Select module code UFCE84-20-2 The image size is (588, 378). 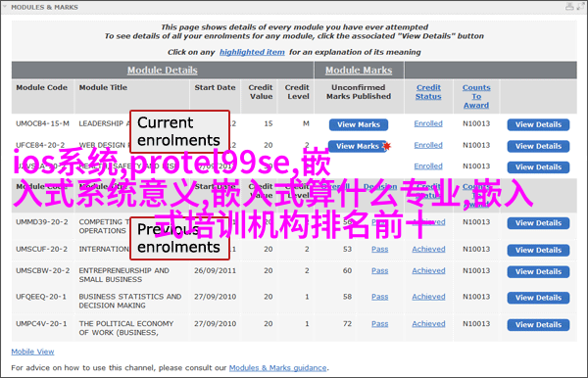[x=40, y=145]
